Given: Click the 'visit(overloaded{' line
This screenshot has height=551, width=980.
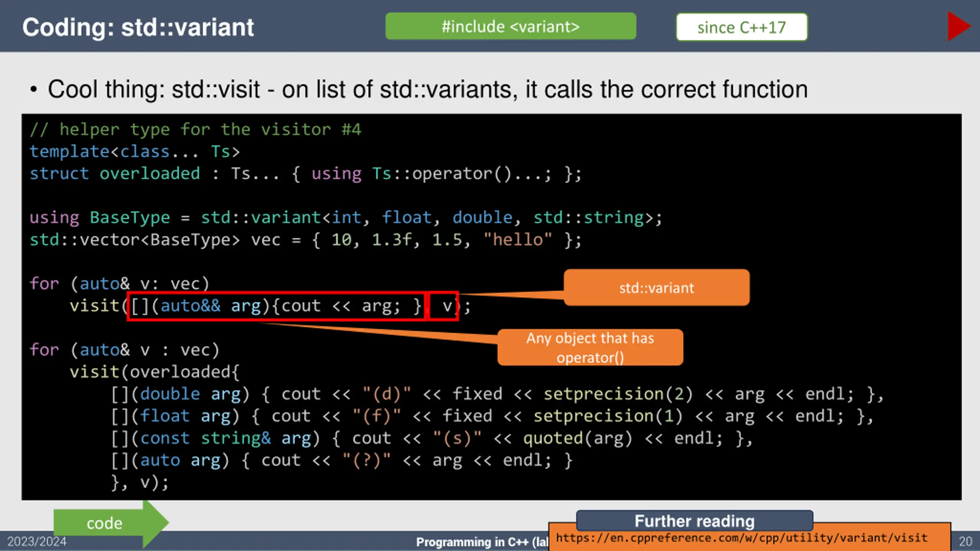Looking at the screenshot, I should click(x=155, y=372).
